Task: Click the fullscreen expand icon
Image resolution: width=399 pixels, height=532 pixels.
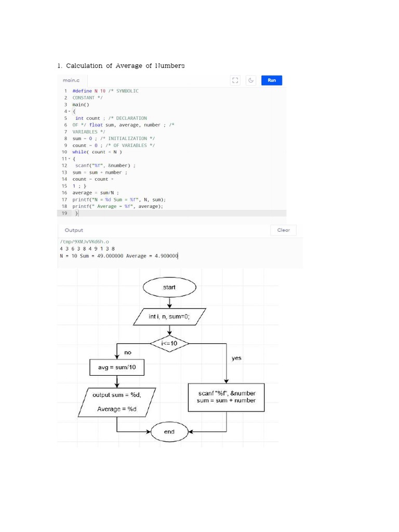Action: (x=235, y=81)
